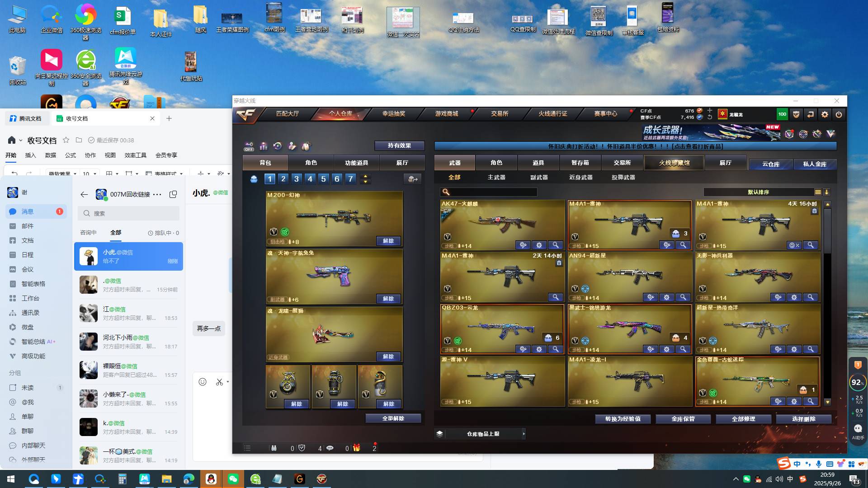Toggle the key OFF switch icon

click(249, 146)
